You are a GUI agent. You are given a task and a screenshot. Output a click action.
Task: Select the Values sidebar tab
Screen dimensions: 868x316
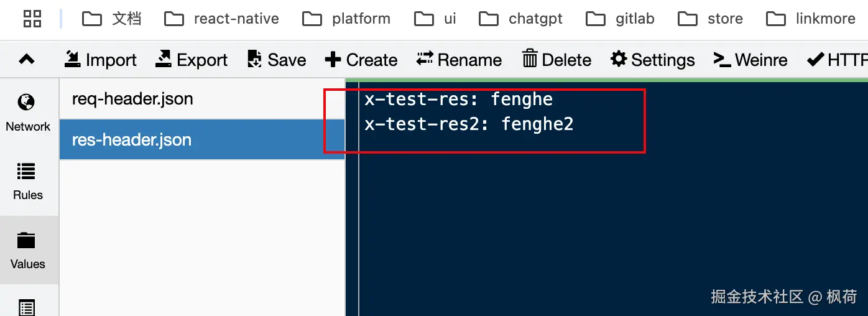(28, 251)
